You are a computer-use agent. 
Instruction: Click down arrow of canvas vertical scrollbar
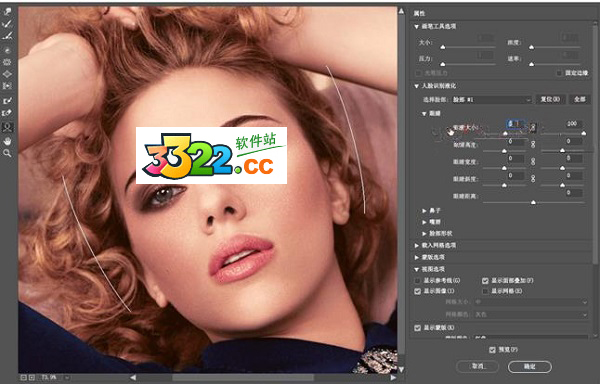(401, 369)
